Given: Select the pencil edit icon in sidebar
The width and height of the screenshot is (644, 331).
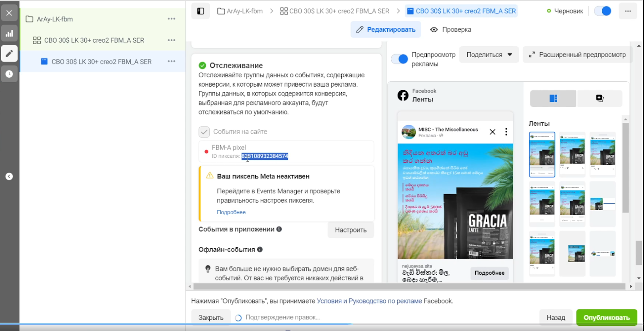Looking at the screenshot, I should 9,54.
